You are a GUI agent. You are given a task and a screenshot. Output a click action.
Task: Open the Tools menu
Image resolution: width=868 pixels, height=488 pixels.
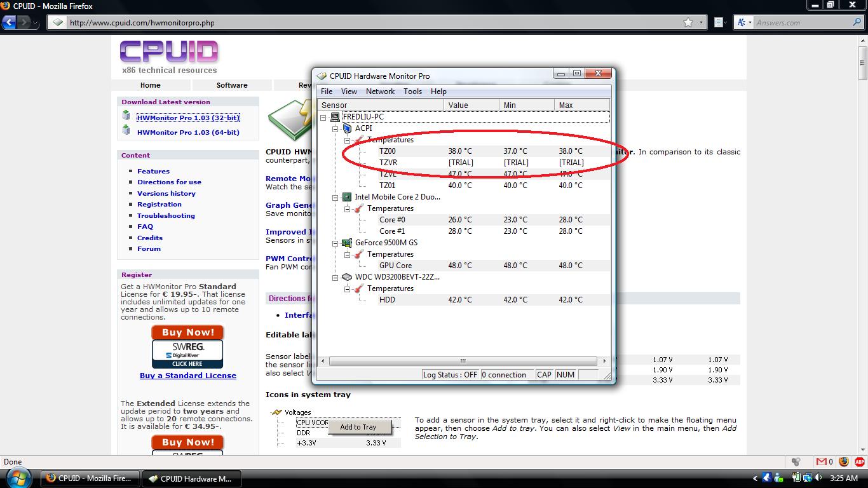[412, 91]
